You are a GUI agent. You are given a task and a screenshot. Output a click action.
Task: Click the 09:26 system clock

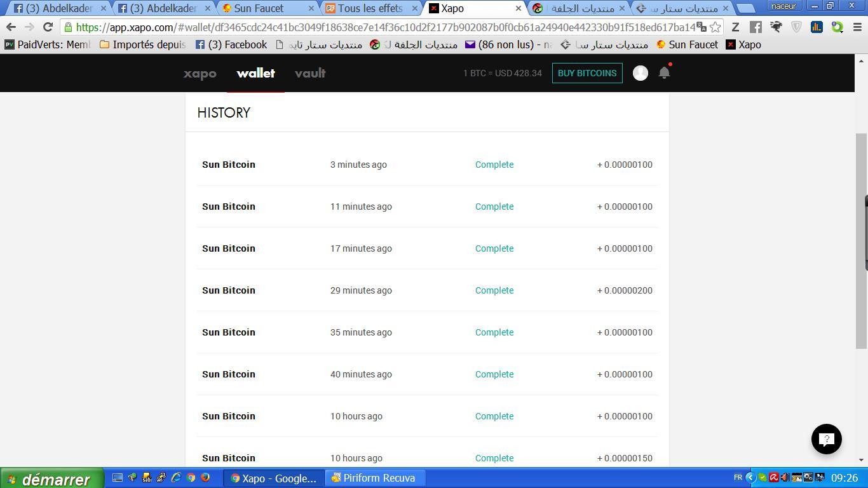pos(844,478)
